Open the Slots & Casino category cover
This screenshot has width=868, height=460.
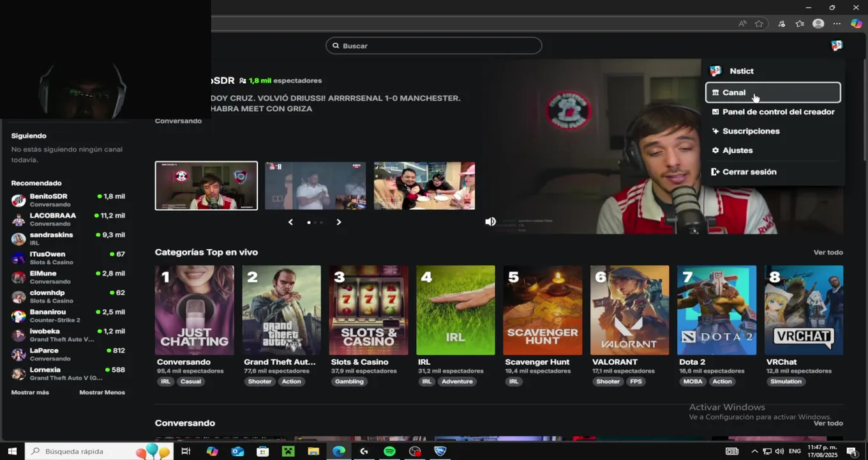[368, 310]
